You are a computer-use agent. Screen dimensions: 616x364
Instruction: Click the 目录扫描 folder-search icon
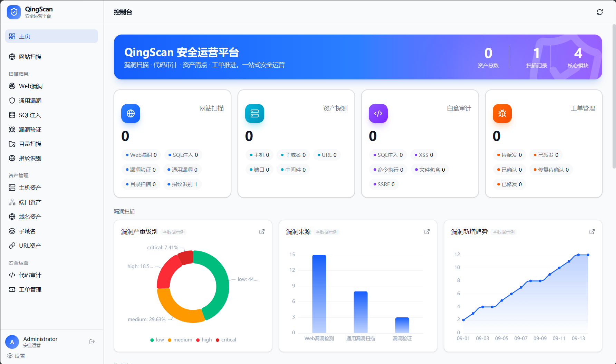(x=12, y=144)
